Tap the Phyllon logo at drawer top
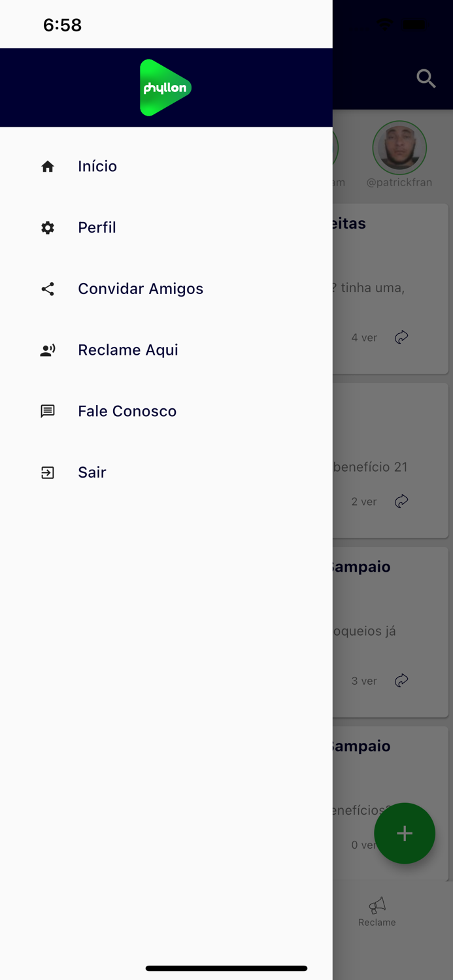This screenshot has width=453, height=980. [165, 87]
